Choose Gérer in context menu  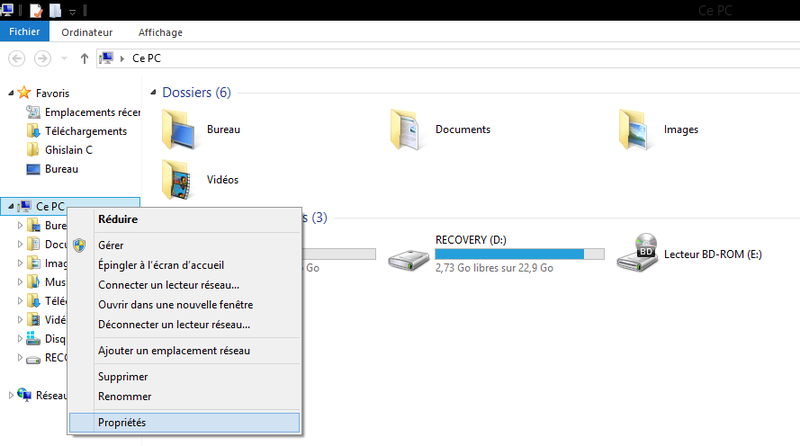tap(184, 245)
